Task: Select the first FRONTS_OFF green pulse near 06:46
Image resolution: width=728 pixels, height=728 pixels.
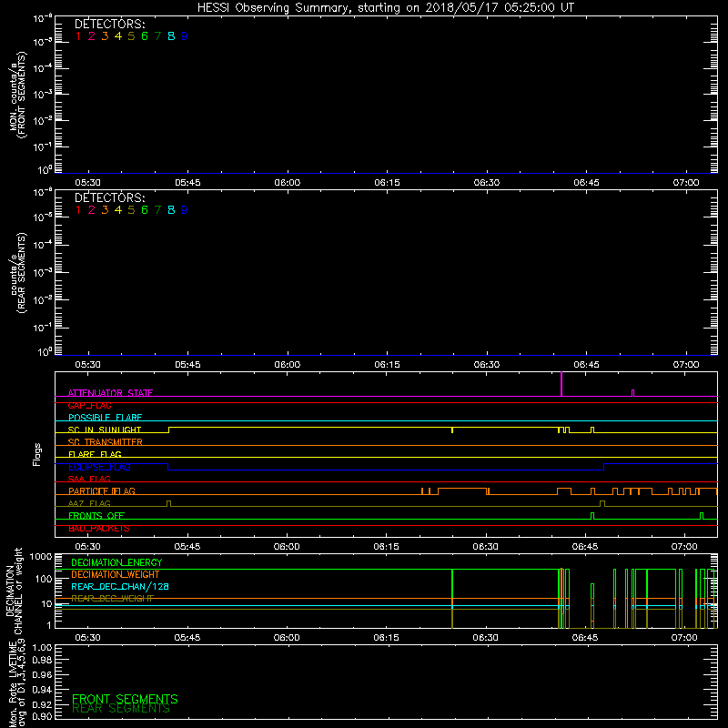Action: tap(592, 516)
